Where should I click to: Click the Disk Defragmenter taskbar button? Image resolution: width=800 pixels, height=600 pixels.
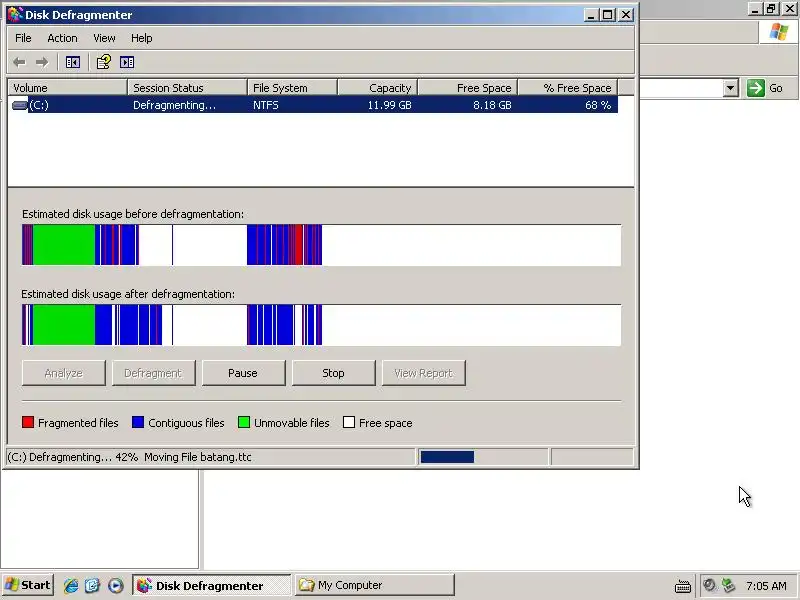pos(212,585)
